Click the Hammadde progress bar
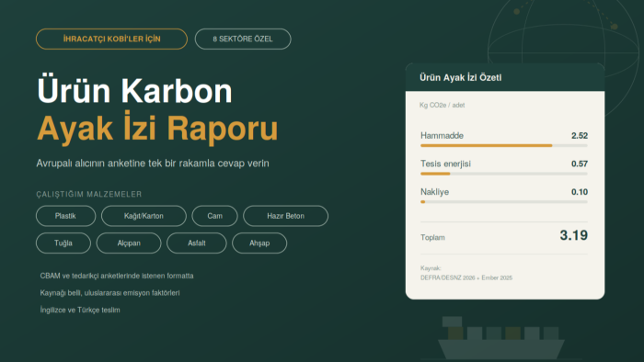The width and height of the screenshot is (644, 362). tap(504, 145)
